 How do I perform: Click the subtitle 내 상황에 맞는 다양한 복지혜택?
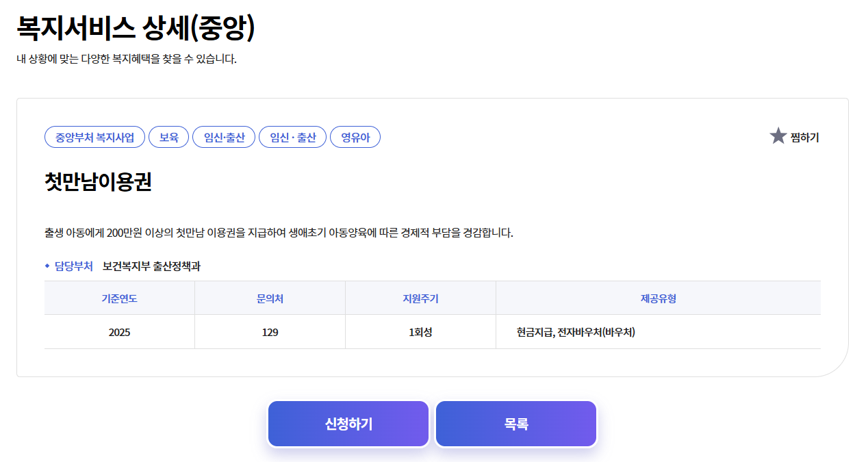[127, 59]
